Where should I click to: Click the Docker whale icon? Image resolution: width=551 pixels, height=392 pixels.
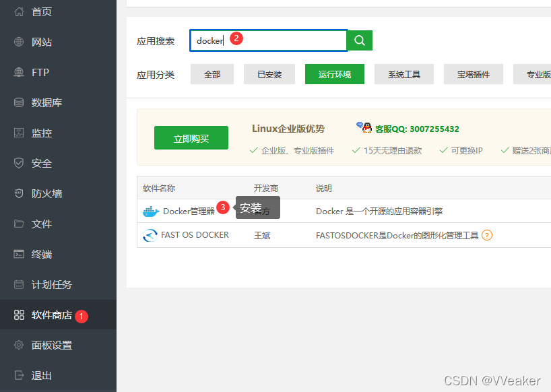151,211
